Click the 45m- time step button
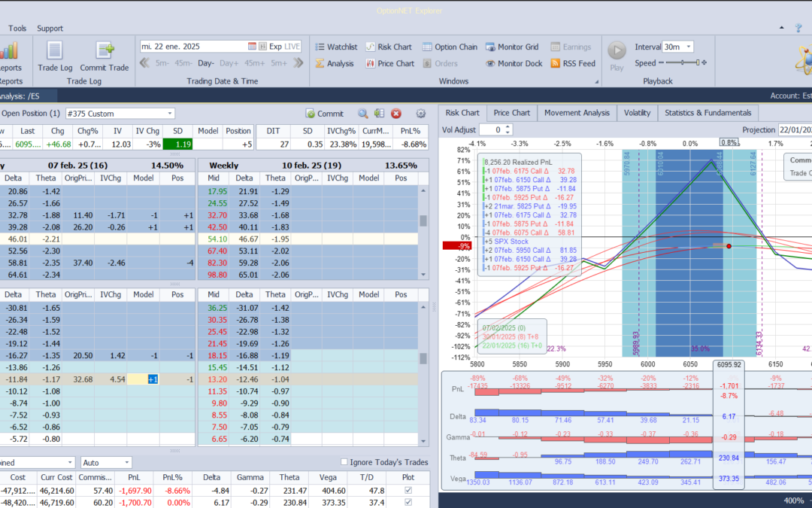The image size is (812, 508). pyautogui.click(x=183, y=63)
